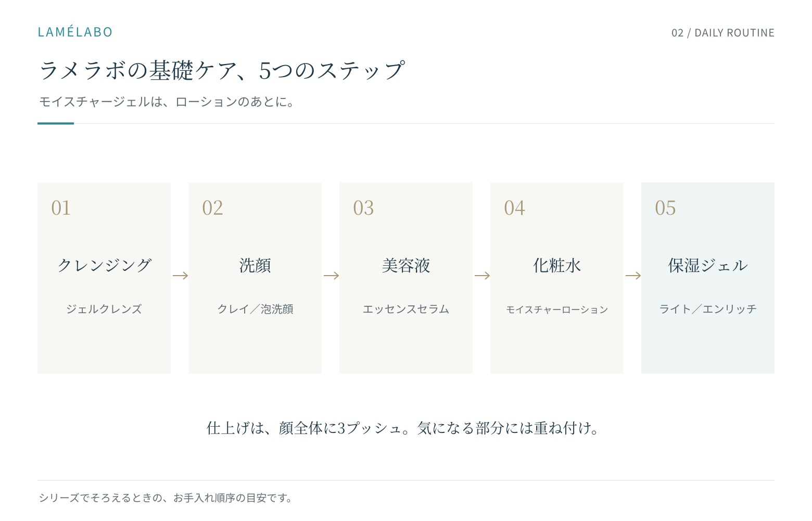Click the arrow between 洗顔 and 美容液
Viewport: 812px width, 521px height.
coord(331,276)
